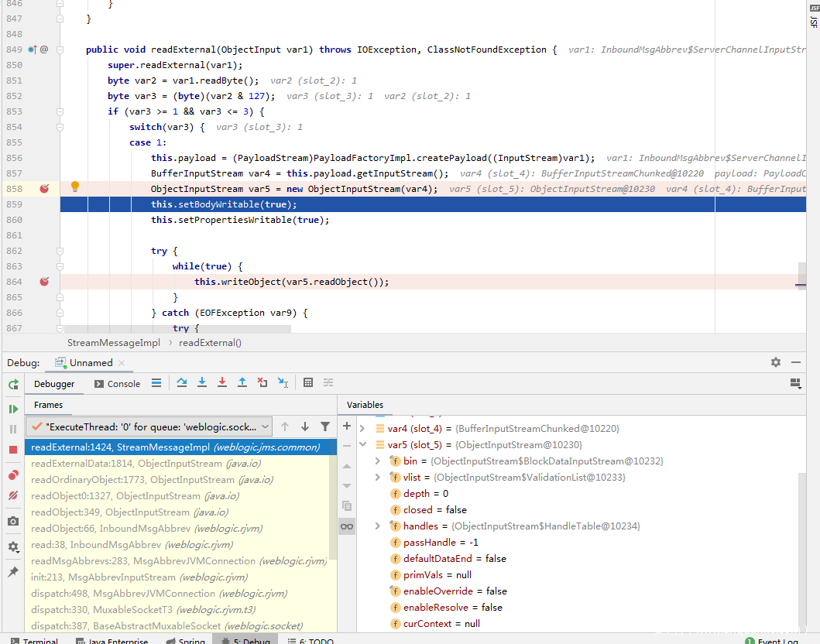Click the Step Out icon

pos(242,383)
